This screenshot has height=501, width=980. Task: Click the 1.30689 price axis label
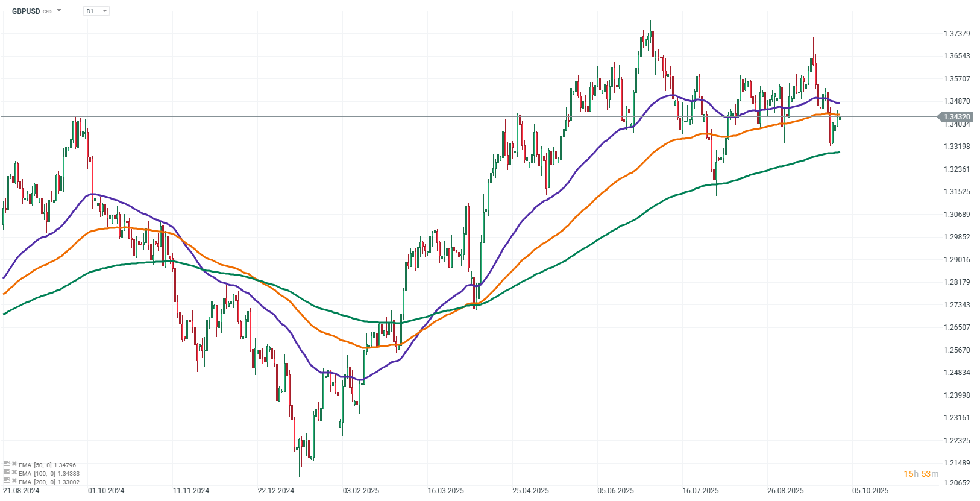956,215
